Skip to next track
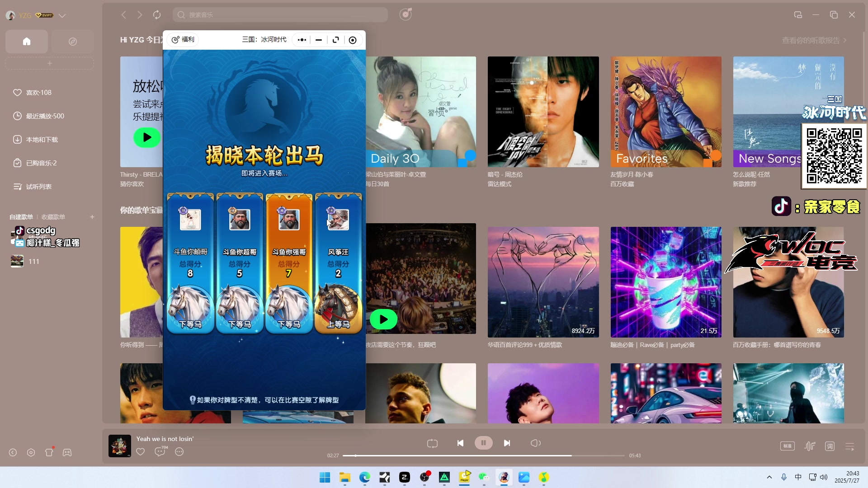The image size is (868, 488). point(507,443)
